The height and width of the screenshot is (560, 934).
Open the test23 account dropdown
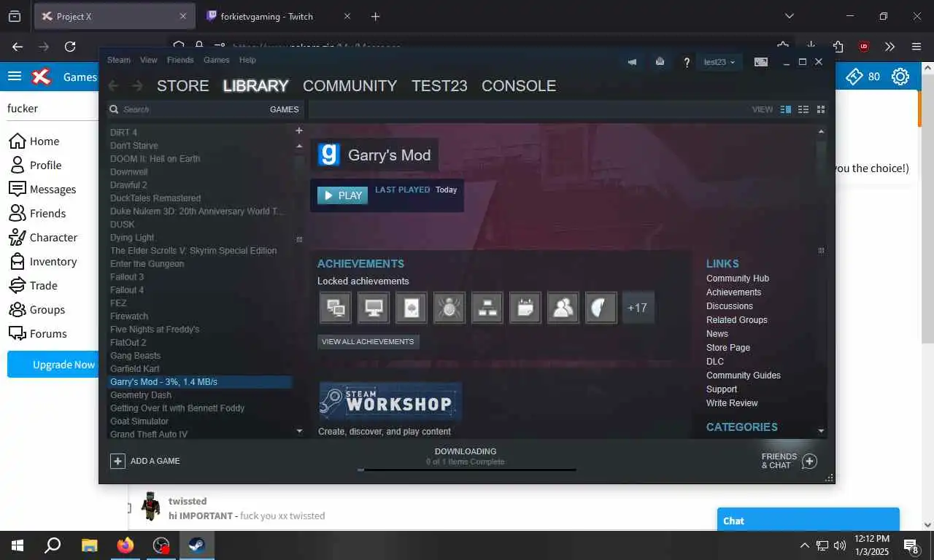719,62
